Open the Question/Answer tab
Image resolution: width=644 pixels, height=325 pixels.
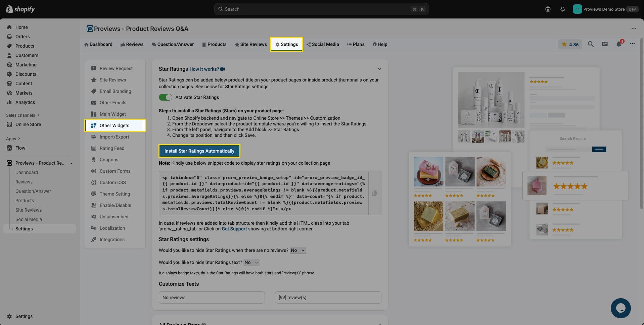coord(173,45)
